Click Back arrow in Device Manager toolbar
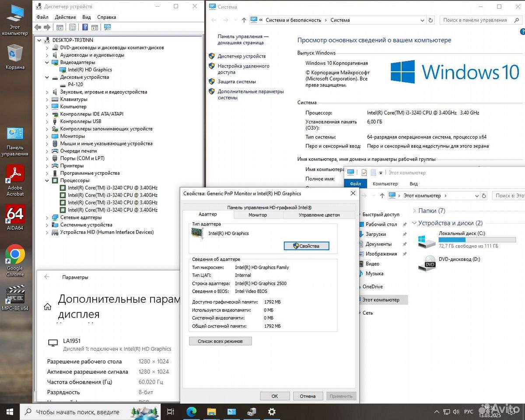The image size is (525, 420). pos(38,27)
